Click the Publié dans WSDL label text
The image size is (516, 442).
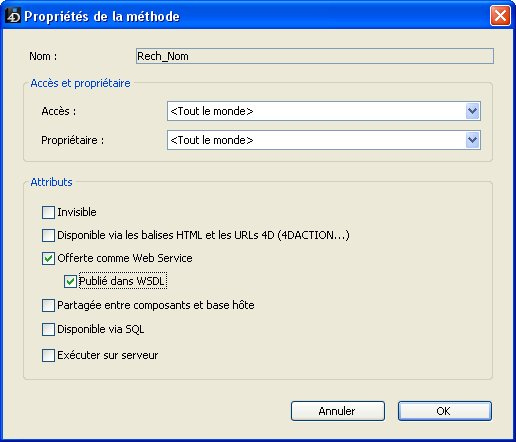[122, 281]
